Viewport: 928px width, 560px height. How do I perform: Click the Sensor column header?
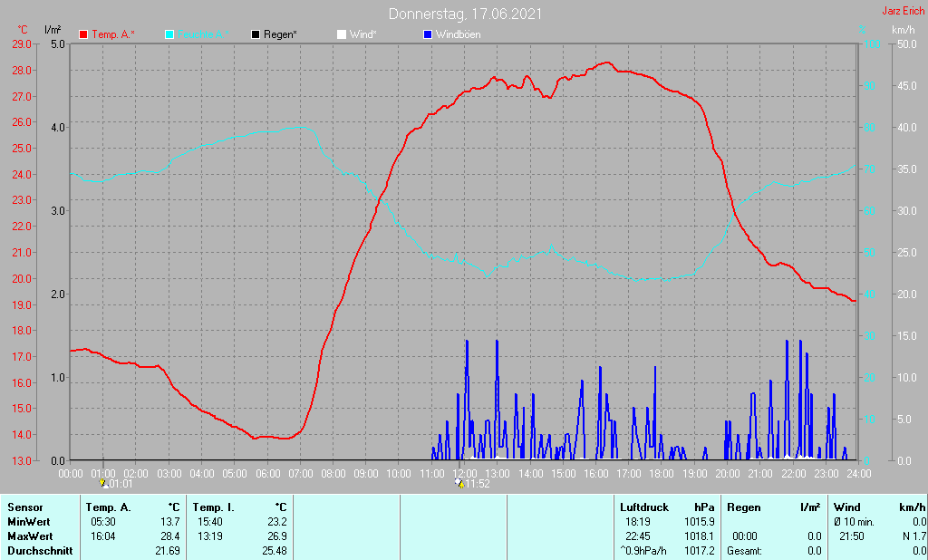tap(24, 507)
